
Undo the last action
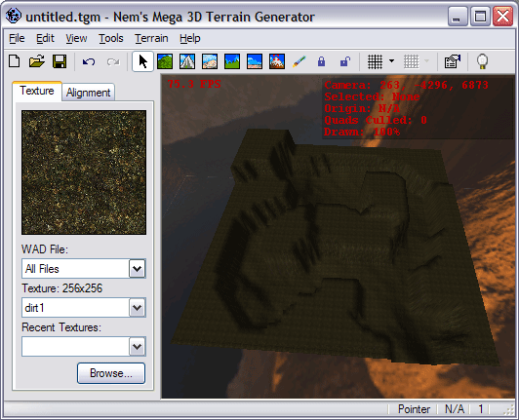(89, 61)
